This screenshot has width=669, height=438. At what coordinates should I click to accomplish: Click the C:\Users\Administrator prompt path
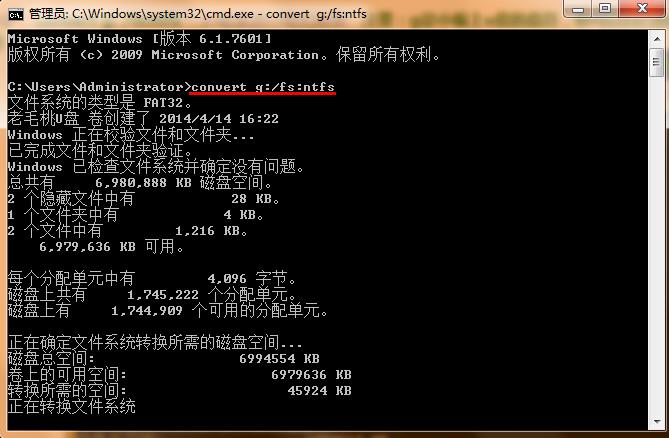tap(96, 87)
